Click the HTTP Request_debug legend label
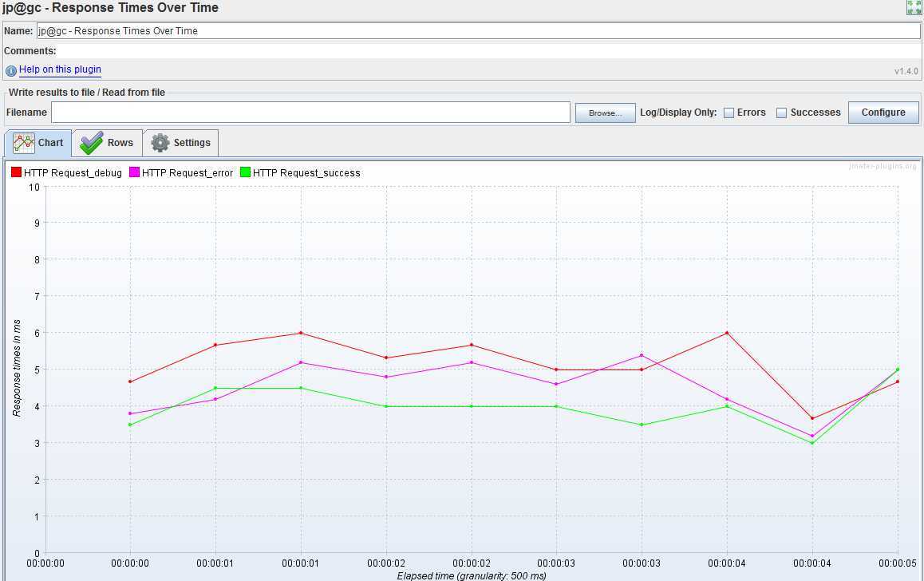The height and width of the screenshot is (581, 924). pyautogui.click(x=73, y=173)
